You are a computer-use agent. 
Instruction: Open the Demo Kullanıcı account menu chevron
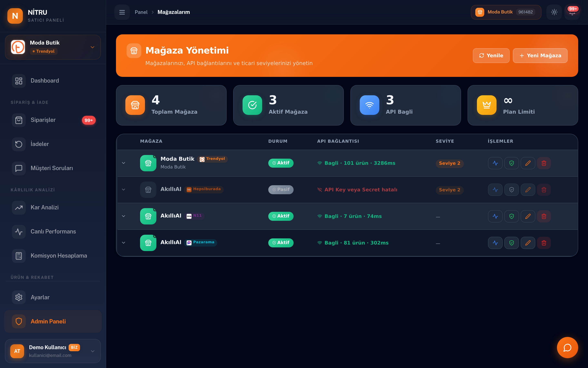(x=92, y=351)
